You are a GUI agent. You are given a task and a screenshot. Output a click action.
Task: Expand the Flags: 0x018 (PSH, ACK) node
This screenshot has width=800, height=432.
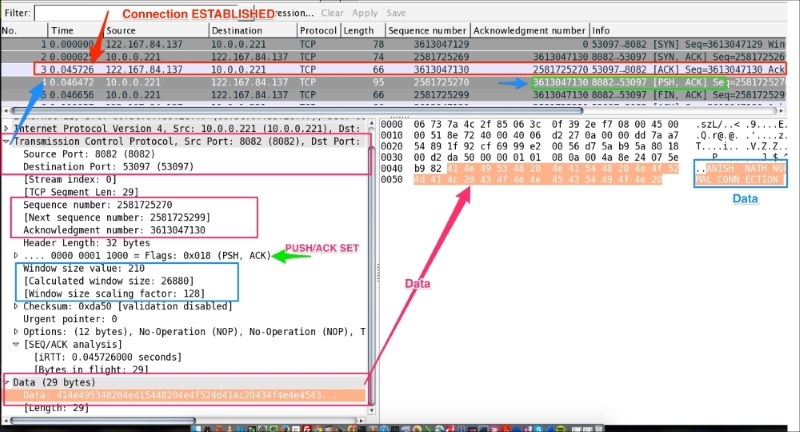pos(16,255)
